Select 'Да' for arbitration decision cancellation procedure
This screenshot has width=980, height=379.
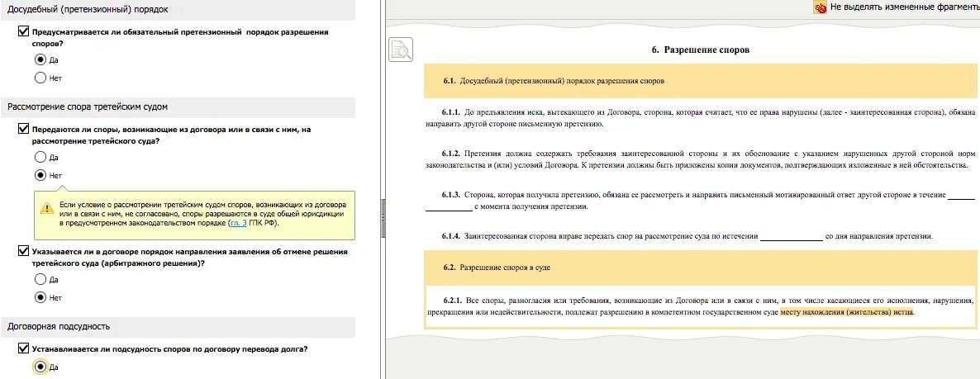coord(40,279)
